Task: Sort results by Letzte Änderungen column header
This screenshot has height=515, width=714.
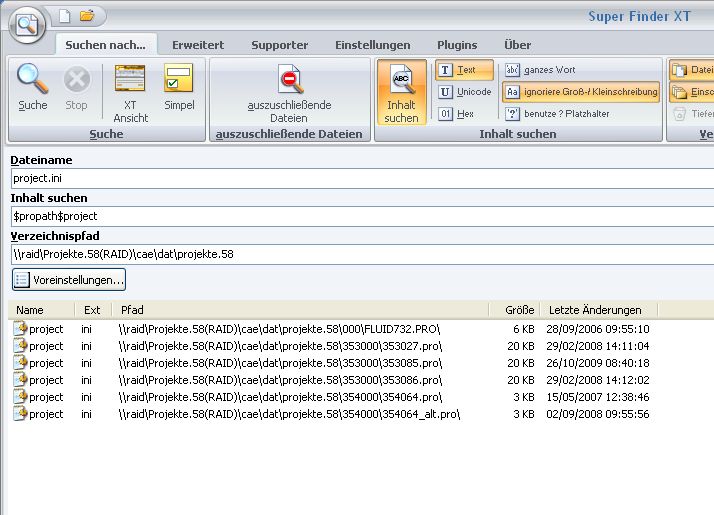Action: (598, 310)
